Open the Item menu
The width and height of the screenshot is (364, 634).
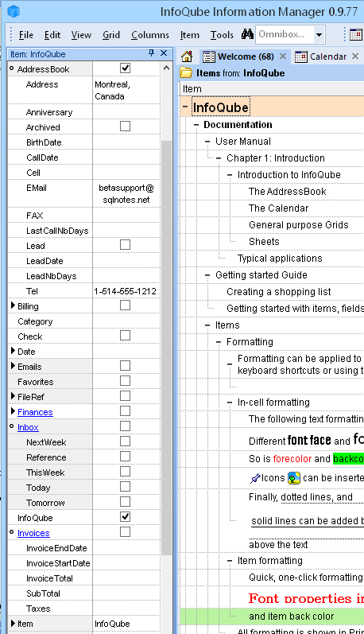tap(189, 35)
